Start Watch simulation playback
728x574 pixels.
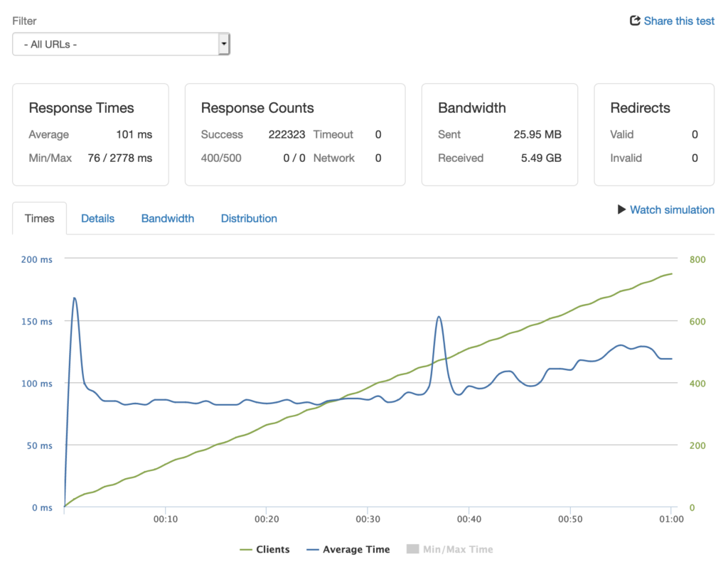pyautogui.click(x=671, y=210)
